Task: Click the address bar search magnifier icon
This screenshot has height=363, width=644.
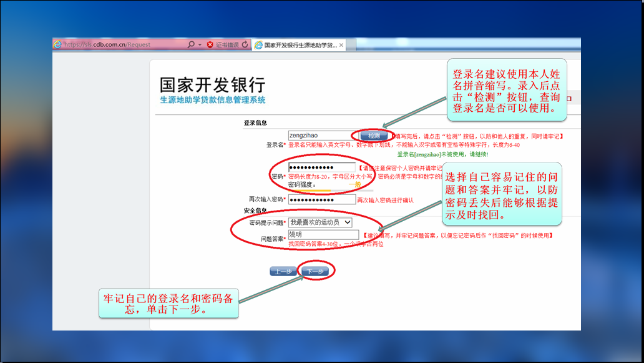Action: 191,45
